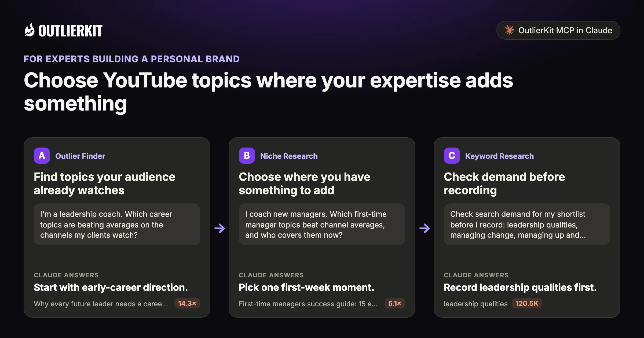
Task: Click 'Record leadership qualities first.' answer
Action: click(x=520, y=287)
